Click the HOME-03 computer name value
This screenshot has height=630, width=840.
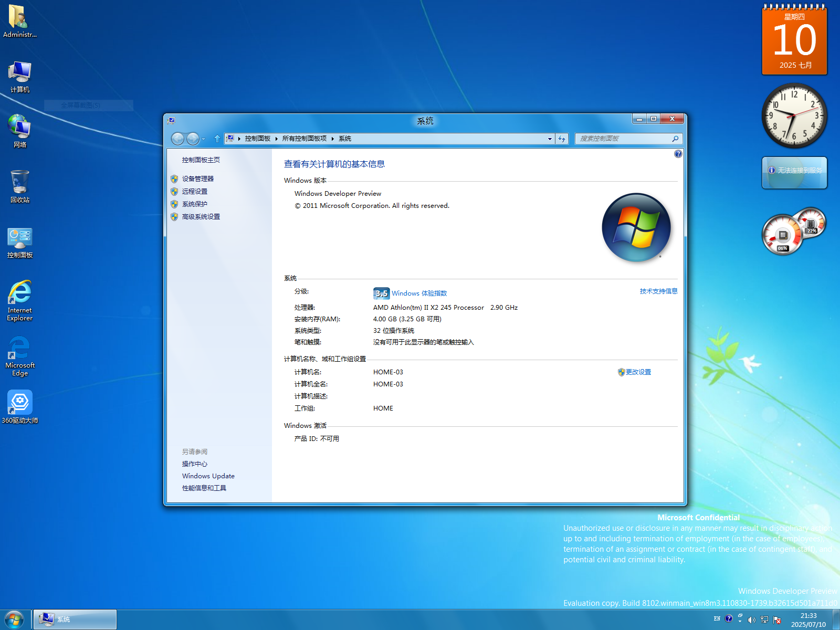coord(388,372)
